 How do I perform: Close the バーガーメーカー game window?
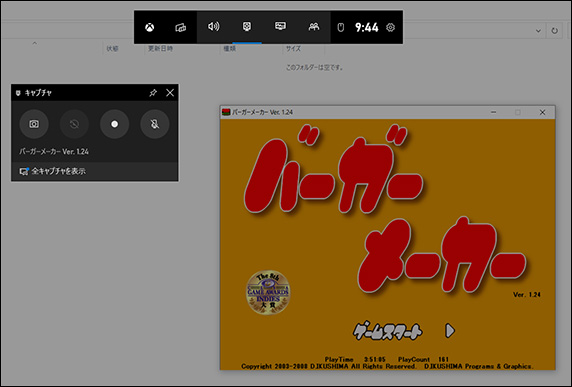(542, 112)
